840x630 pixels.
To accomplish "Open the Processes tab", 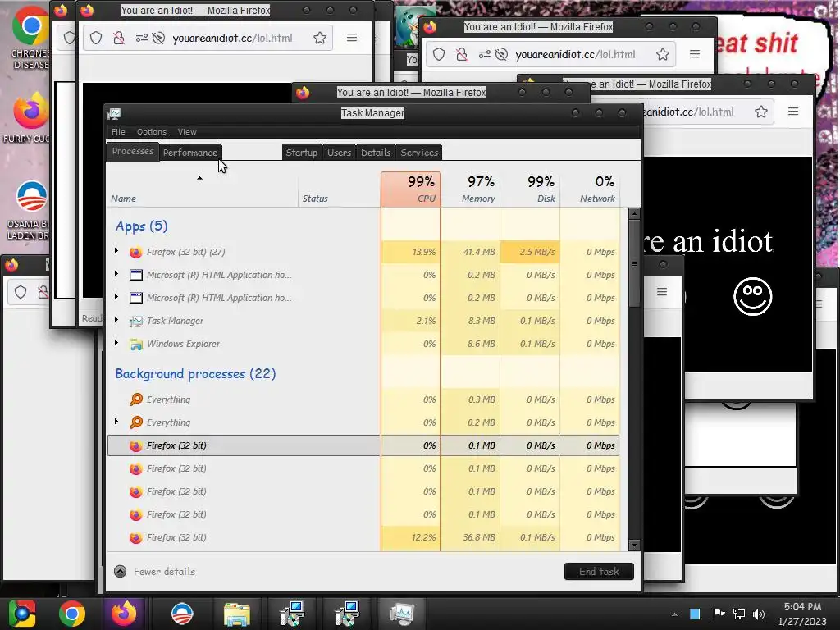I will point(132,151).
